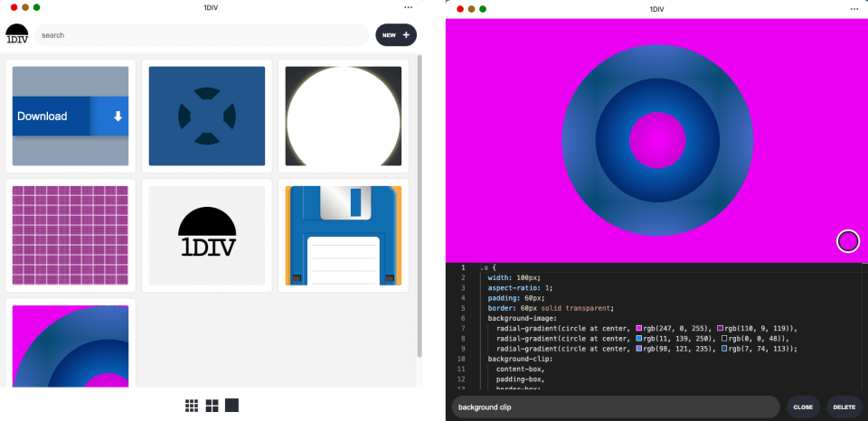The height and width of the screenshot is (421, 868).
Task: Click the rgb(11, 139, 250) color swatch
Action: (x=639, y=338)
